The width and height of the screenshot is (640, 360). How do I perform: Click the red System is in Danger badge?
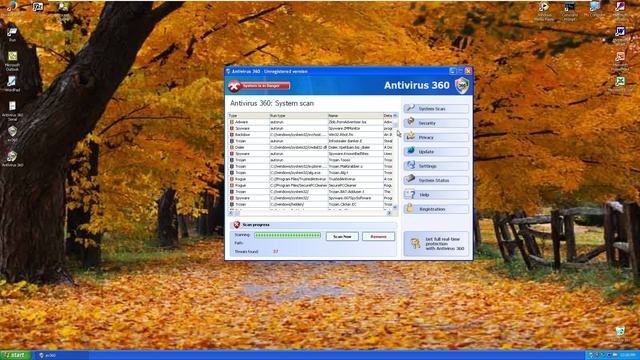point(259,86)
